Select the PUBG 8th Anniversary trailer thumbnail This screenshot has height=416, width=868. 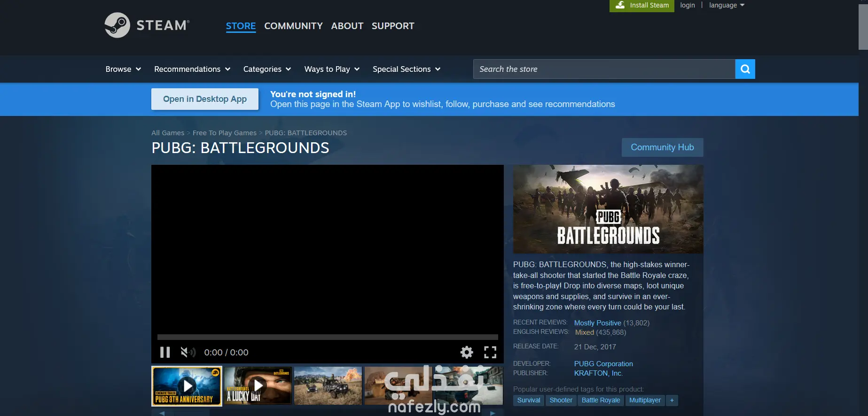click(187, 386)
